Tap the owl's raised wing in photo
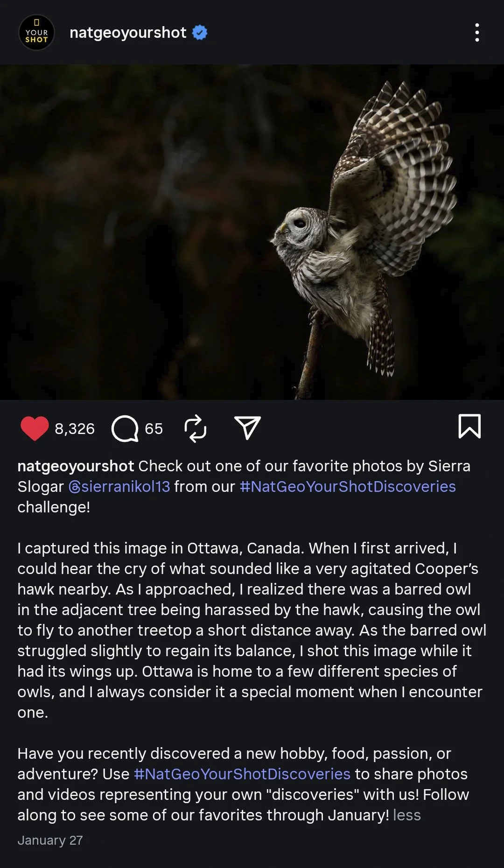Screen dimensions: 504x868 pyautogui.click(x=397, y=173)
